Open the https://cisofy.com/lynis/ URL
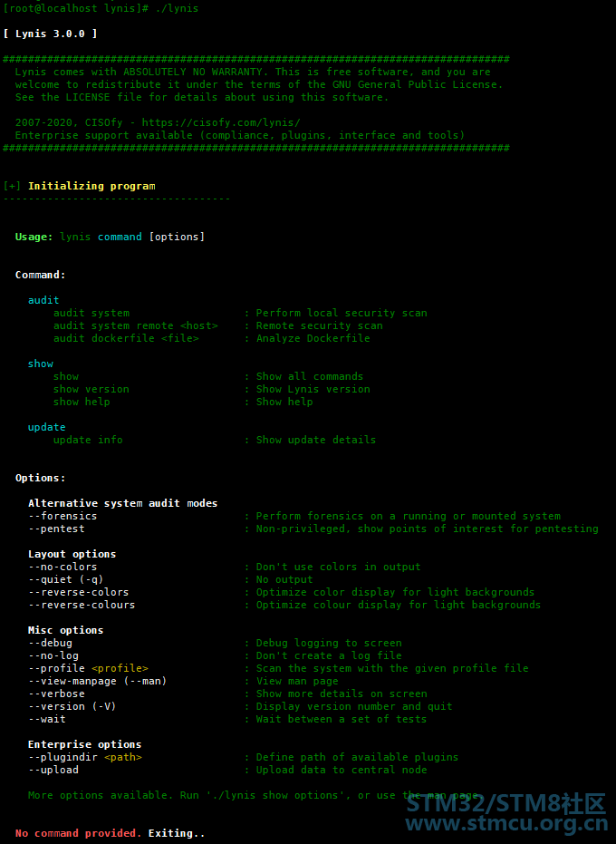This screenshot has height=844, width=616. point(221,122)
